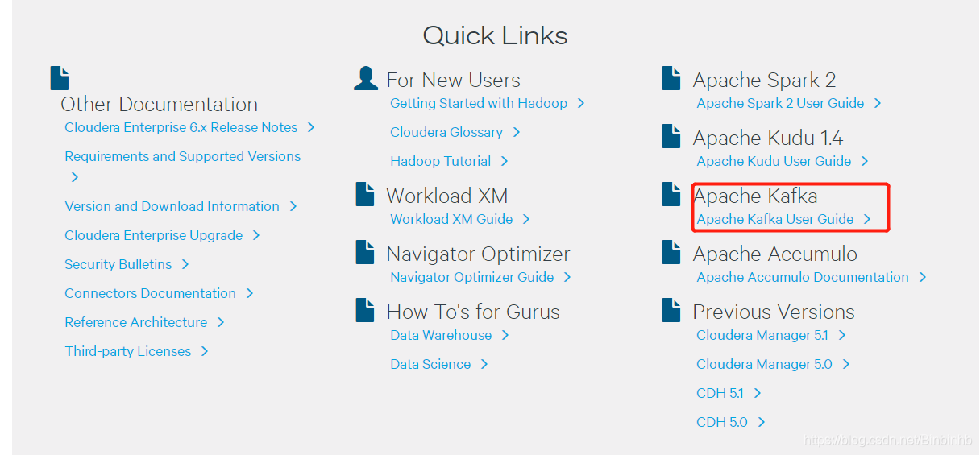Click chevron after Apache Accumulo Documentation

tap(923, 277)
